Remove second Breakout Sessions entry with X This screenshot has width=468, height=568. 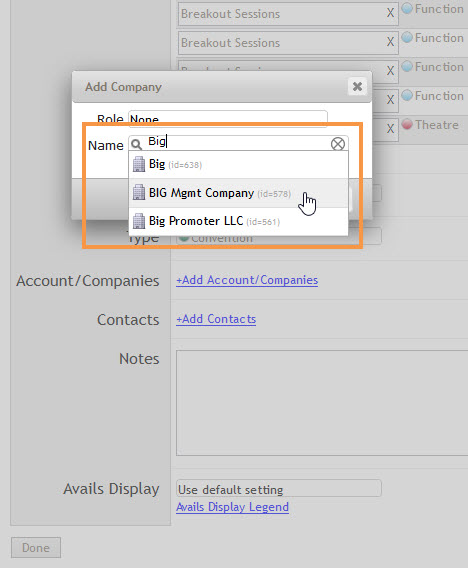tap(390, 42)
